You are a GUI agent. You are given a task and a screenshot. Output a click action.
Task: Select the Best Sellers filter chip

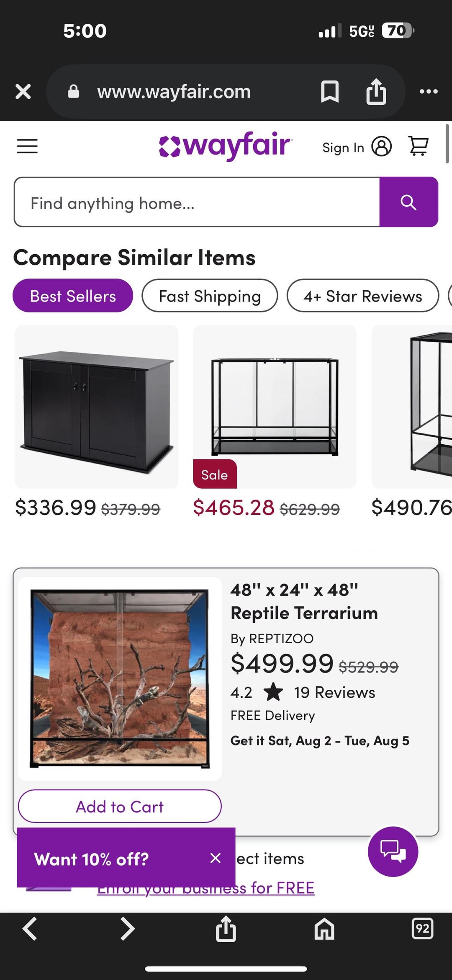(x=73, y=296)
